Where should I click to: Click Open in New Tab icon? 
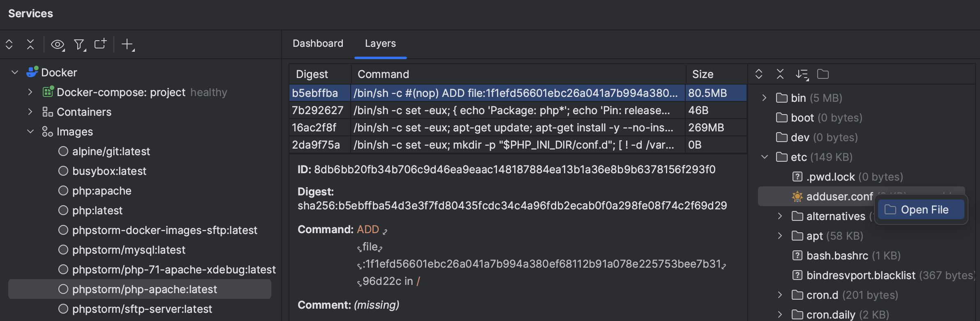point(100,44)
